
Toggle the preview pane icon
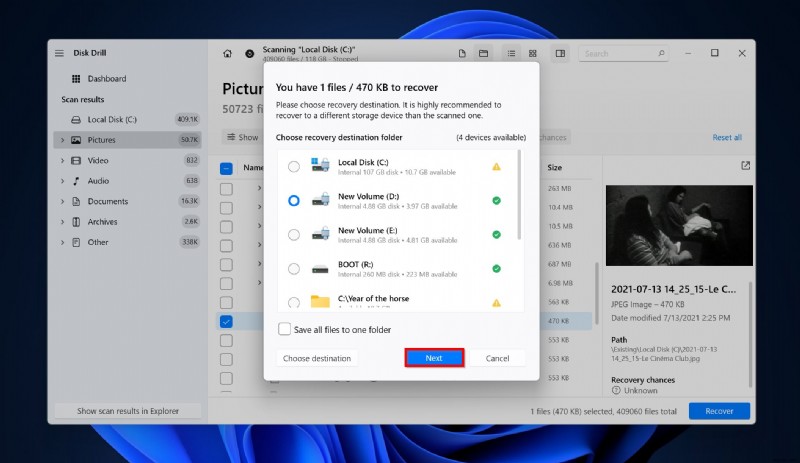pos(560,54)
